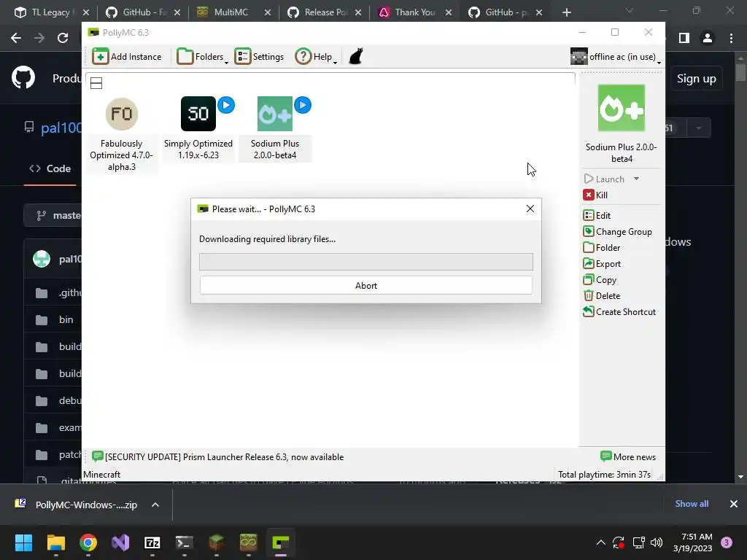
Task: Switch to Thank You browser tab
Action: pyautogui.click(x=409, y=12)
